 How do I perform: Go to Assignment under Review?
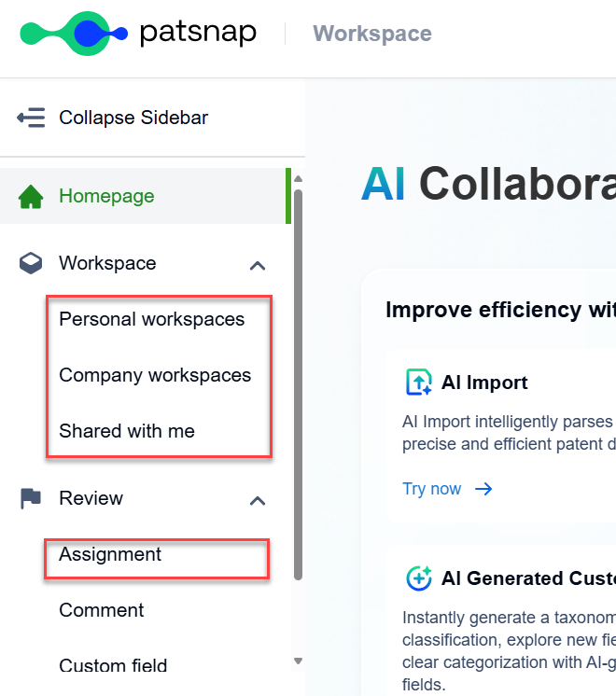tap(110, 554)
